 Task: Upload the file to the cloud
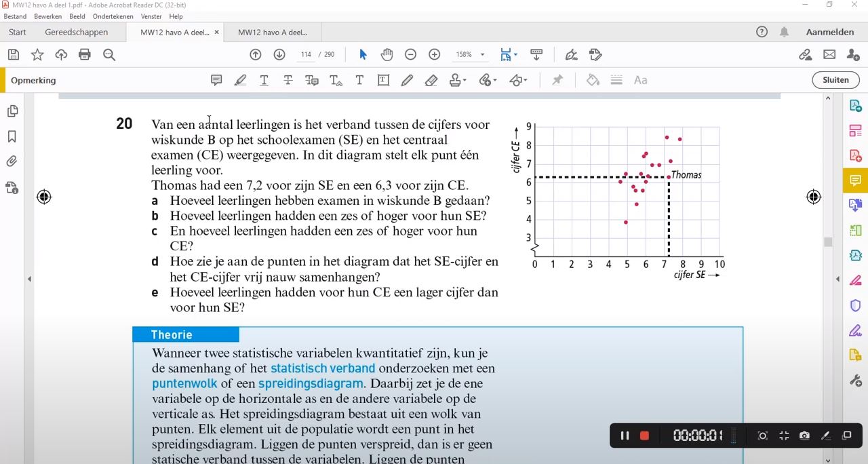[61, 55]
